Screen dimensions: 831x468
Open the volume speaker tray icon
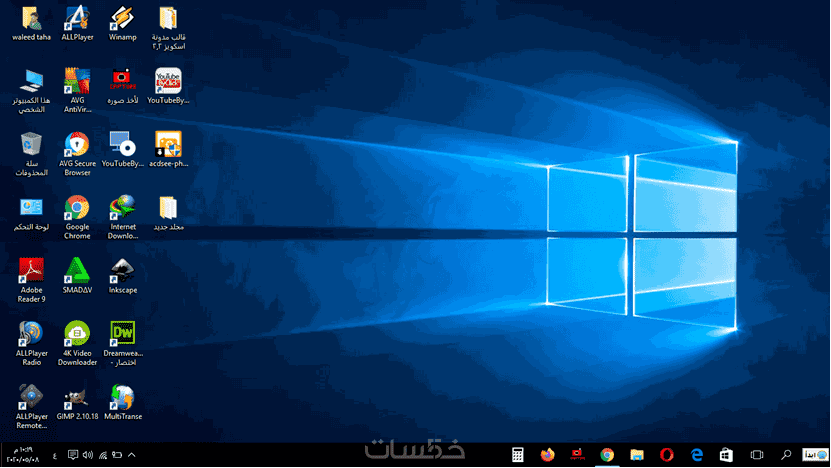[88, 455]
